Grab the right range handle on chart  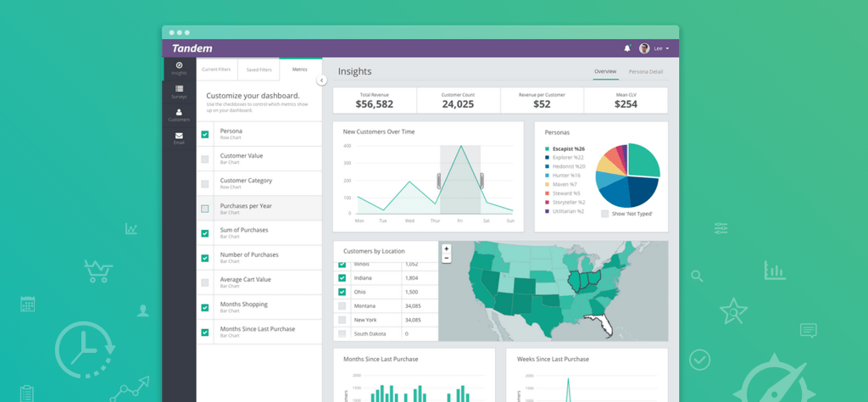(481, 181)
